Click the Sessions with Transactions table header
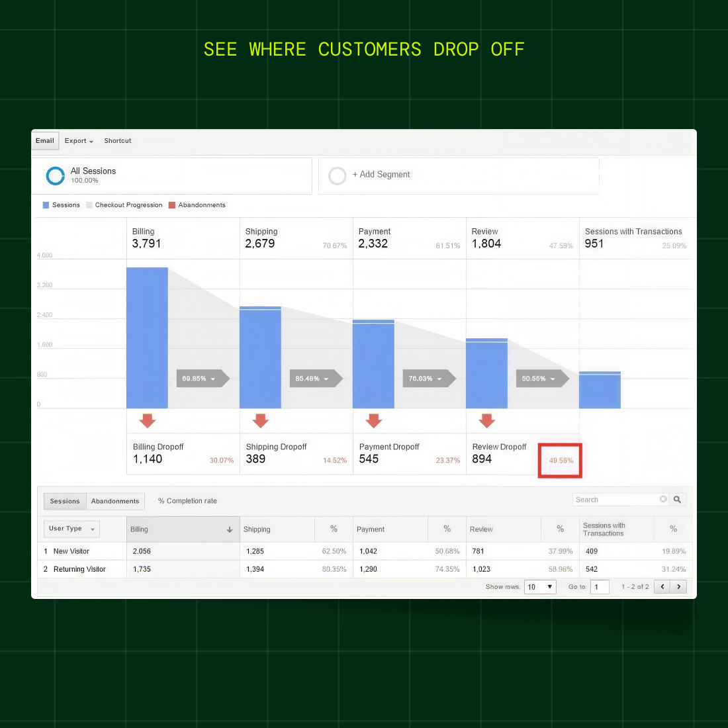 pyautogui.click(x=617, y=529)
